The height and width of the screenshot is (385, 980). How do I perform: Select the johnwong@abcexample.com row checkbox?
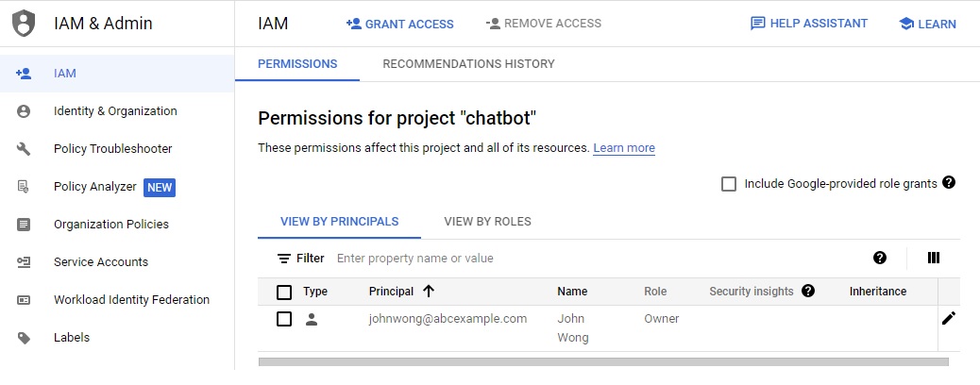coord(284,319)
